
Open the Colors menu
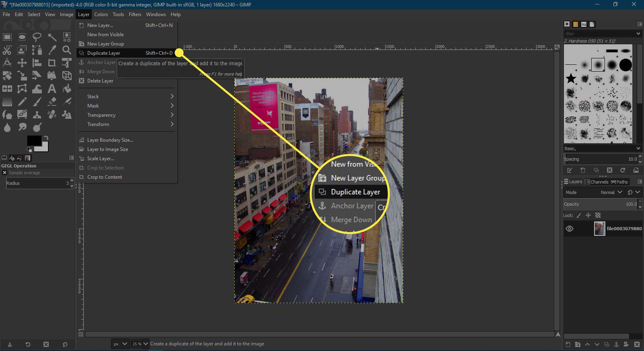101,14
